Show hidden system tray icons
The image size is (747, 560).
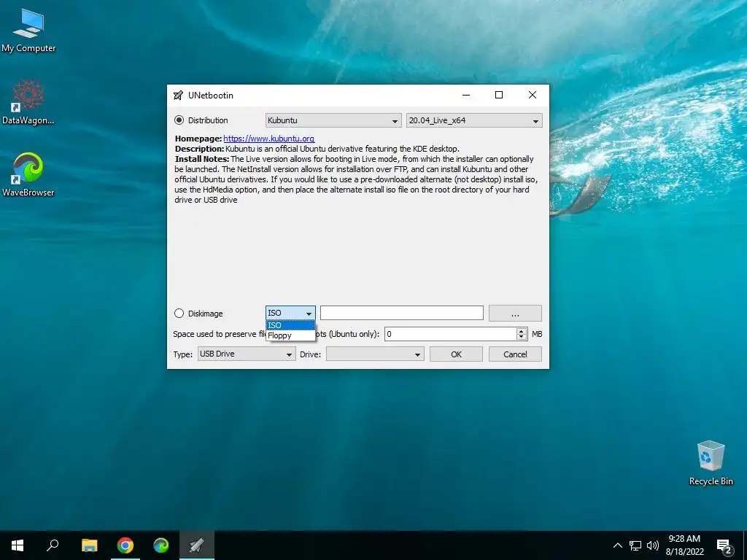pyautogui.click(x=617, y=545)
